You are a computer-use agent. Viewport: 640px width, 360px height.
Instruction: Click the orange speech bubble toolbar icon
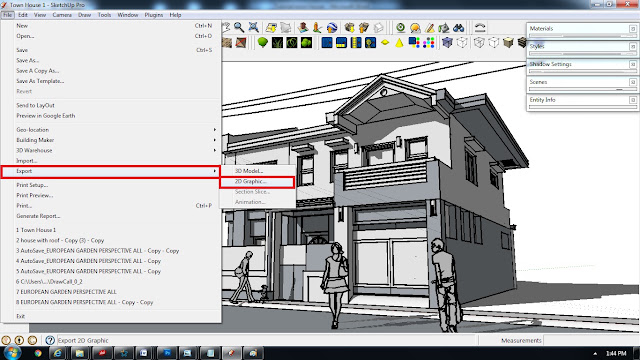pyautogui.click(x=415, y=27)
